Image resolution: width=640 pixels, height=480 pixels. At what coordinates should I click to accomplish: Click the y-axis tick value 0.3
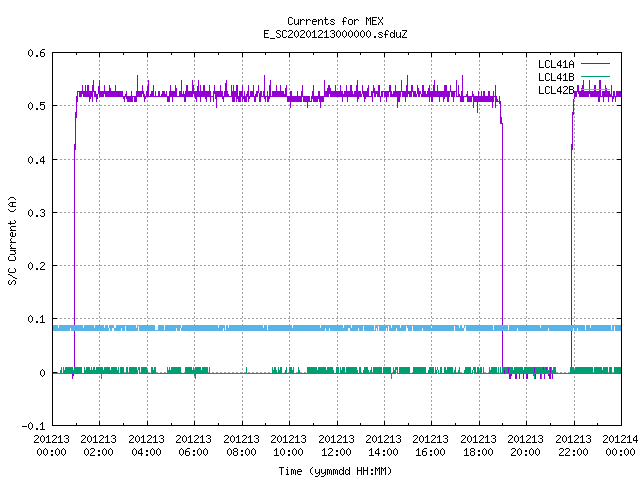[x=36, y=213]
